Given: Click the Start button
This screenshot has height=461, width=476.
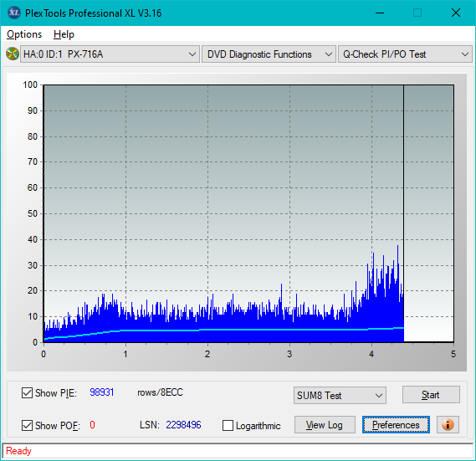Looking at the screenshot, I should 431,395.
